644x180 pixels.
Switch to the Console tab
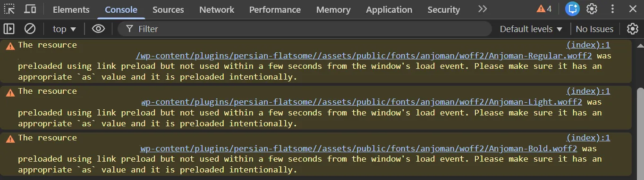[121, 9]
